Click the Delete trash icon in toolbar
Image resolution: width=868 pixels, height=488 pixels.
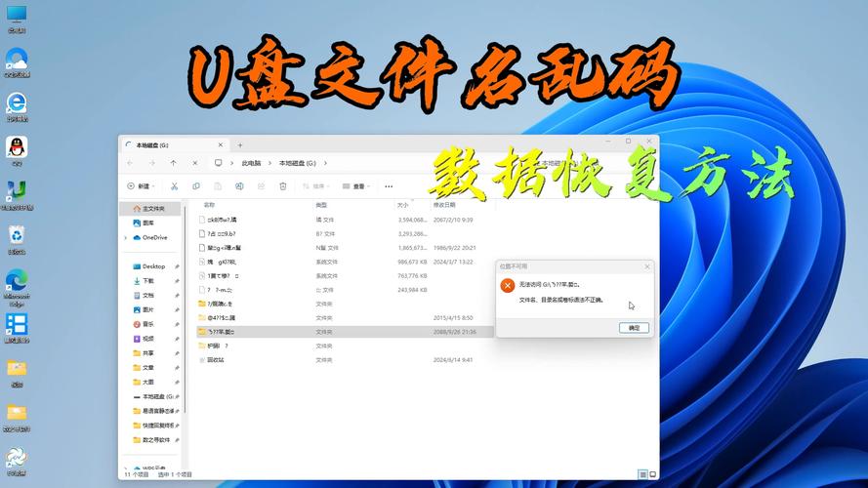pyautogui.click(x=283, y=186)
